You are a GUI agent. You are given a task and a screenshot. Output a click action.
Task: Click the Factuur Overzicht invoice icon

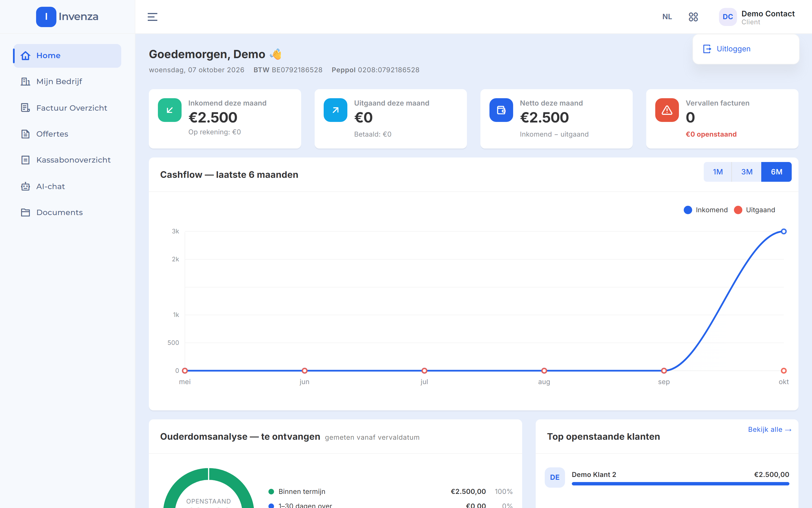[x=25, y=108]
